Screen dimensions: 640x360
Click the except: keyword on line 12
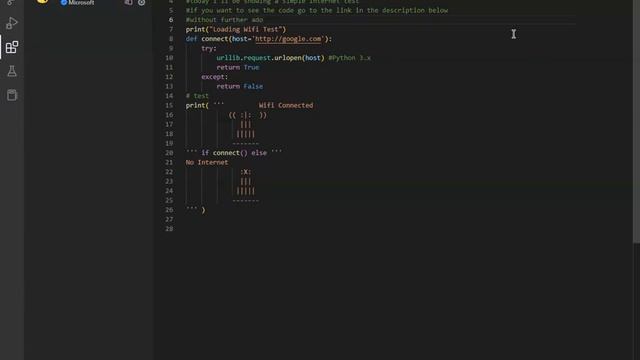click(214, 77)
